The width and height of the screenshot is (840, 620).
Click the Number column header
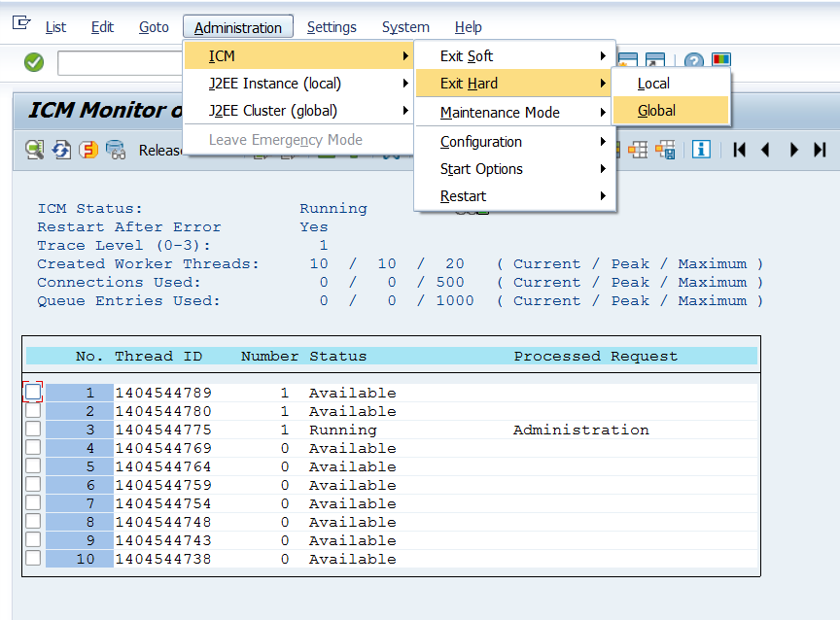pos(269,356)
